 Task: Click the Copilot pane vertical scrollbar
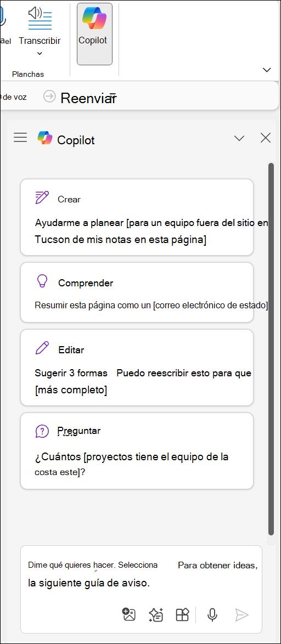click(271, 349)
